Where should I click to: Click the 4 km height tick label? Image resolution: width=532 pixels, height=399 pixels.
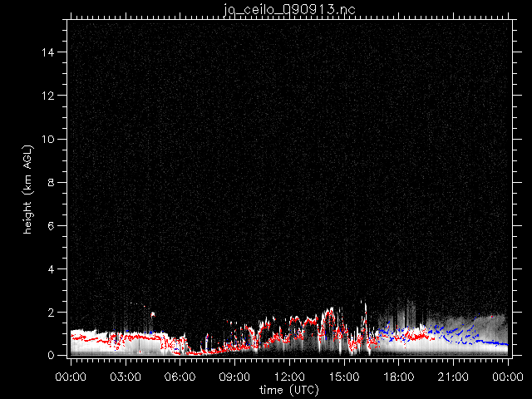click(x=52, y=269)
